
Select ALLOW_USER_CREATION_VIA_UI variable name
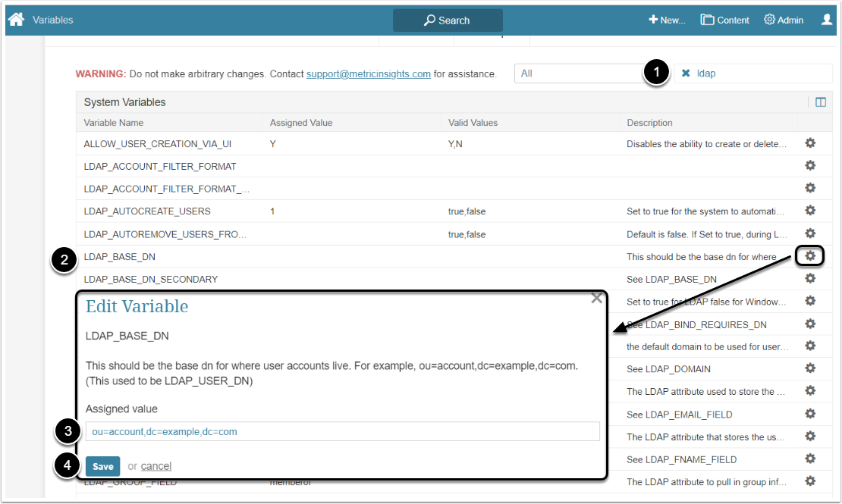(157, 144)
